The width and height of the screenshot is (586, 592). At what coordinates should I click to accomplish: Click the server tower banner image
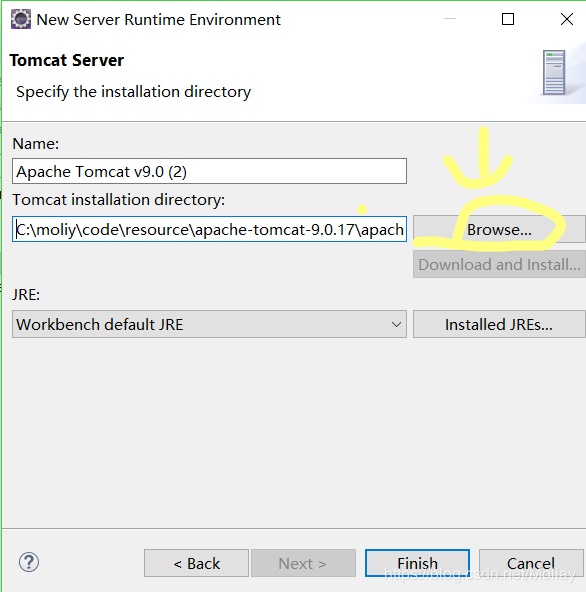pos(554,72)
